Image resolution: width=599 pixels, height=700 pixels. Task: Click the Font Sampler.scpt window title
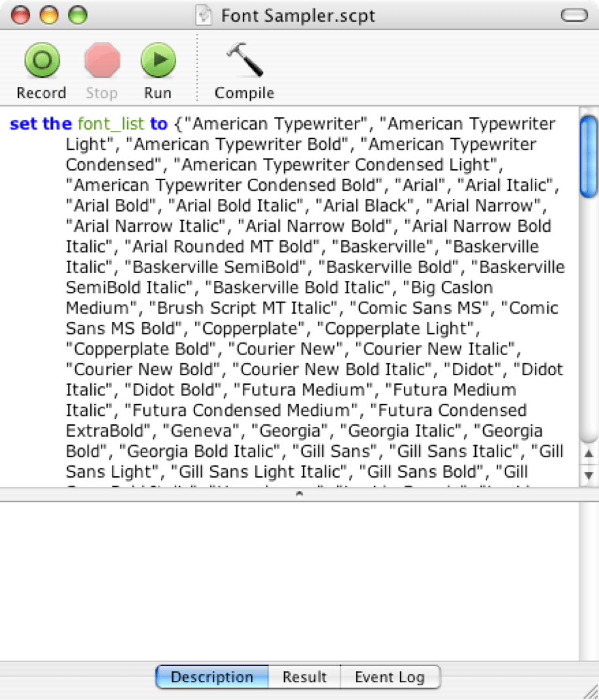pyautogui.click(x=298, y=16)
